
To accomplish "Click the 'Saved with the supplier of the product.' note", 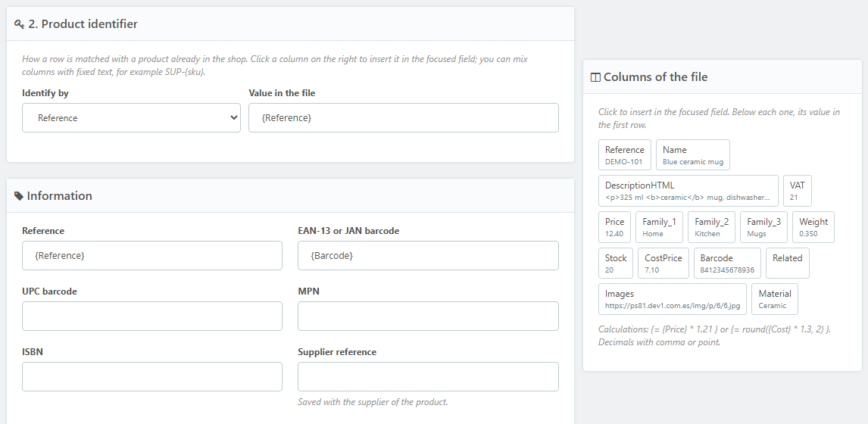I will coord(373,402).
